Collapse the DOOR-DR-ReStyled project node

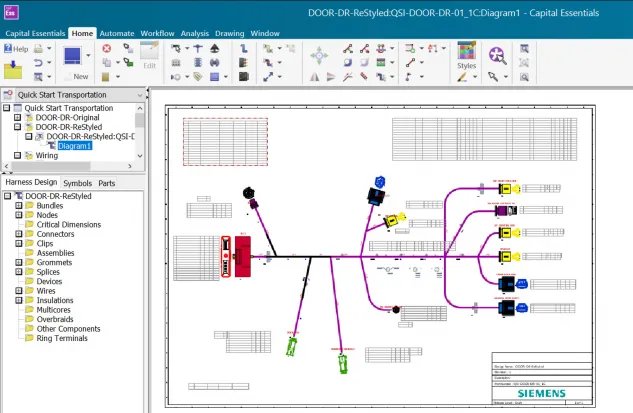17,127
